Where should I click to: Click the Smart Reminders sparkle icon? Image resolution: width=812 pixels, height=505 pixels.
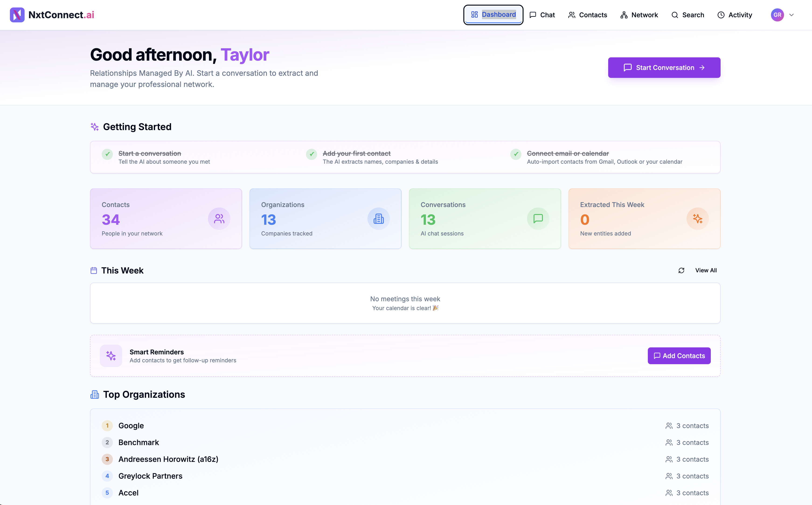coord(111,356)
